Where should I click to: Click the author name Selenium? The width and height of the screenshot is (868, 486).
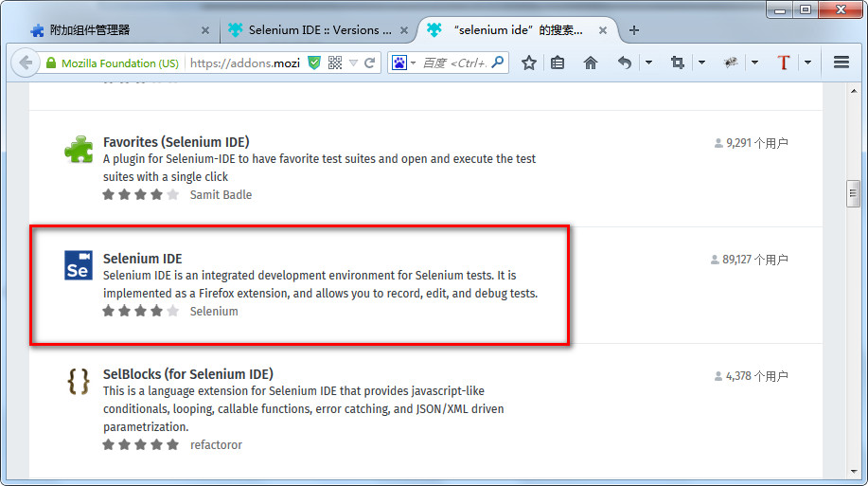[x=214, y=312]
